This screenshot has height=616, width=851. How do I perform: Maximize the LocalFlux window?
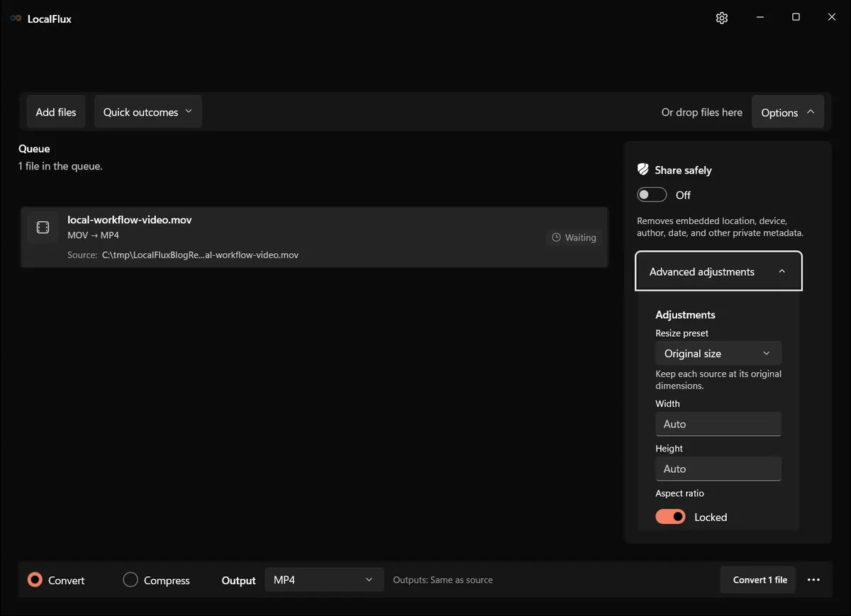coord(796,18)
